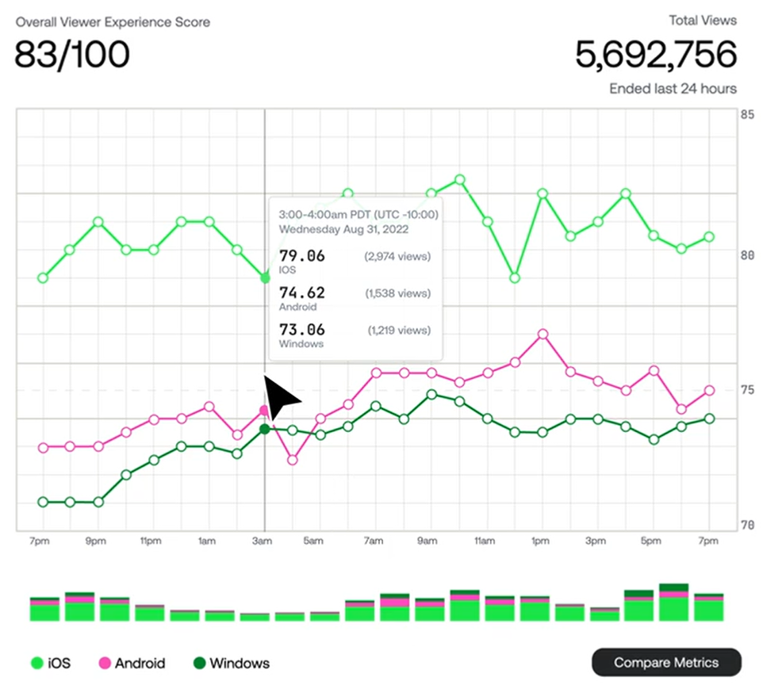763x700 pixels.
Task: Click the first bar in the views histogram
Action: (44, 610)
